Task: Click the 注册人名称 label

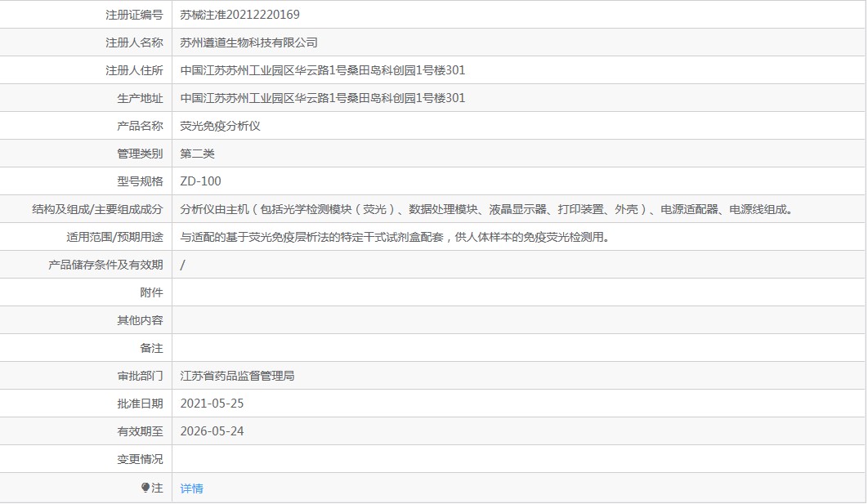Action: (134, 42)
